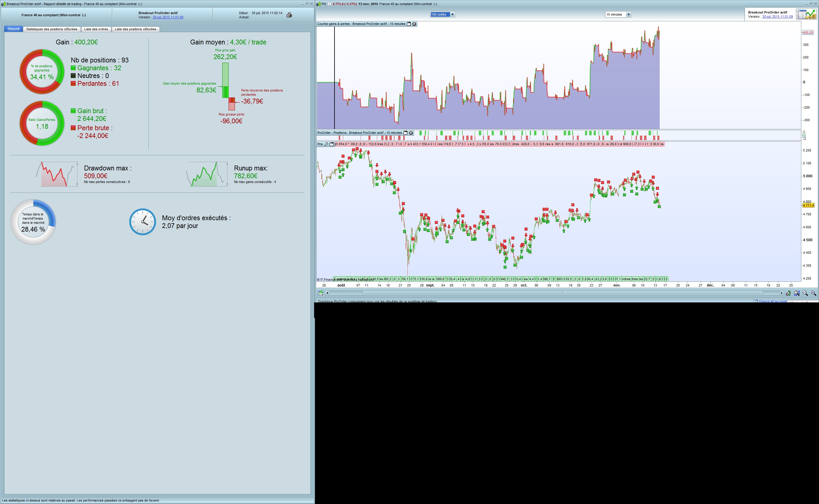Click the printer icon in report header
This screenshot has height=504, width=819.
(289, 15)
